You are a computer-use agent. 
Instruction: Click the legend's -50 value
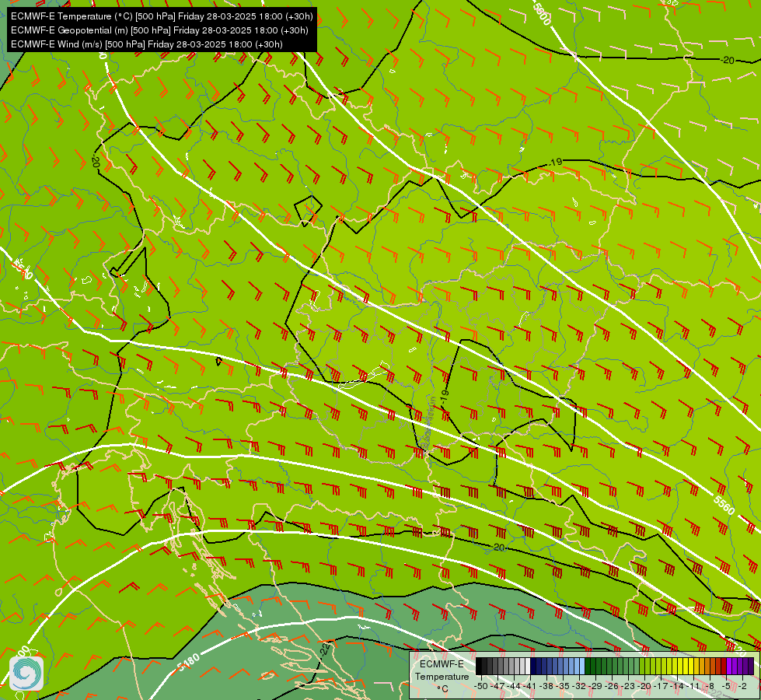pos(481,687)
